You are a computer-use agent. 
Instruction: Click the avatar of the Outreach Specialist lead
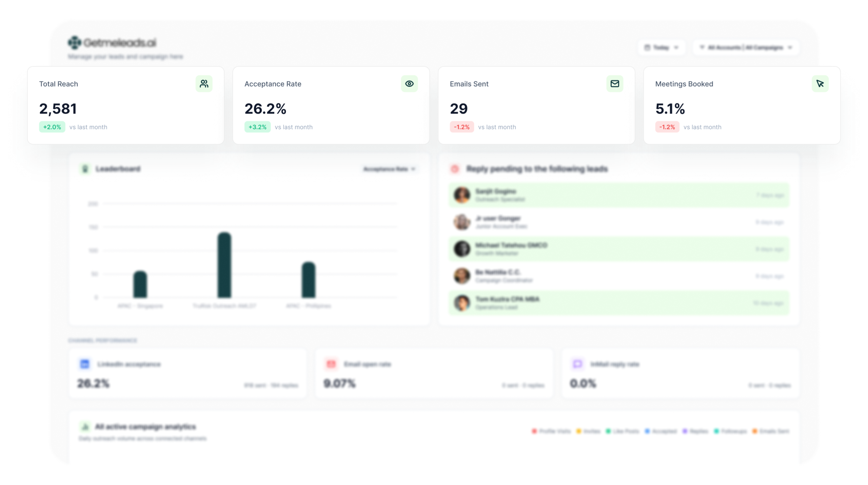tap(462, 195)
